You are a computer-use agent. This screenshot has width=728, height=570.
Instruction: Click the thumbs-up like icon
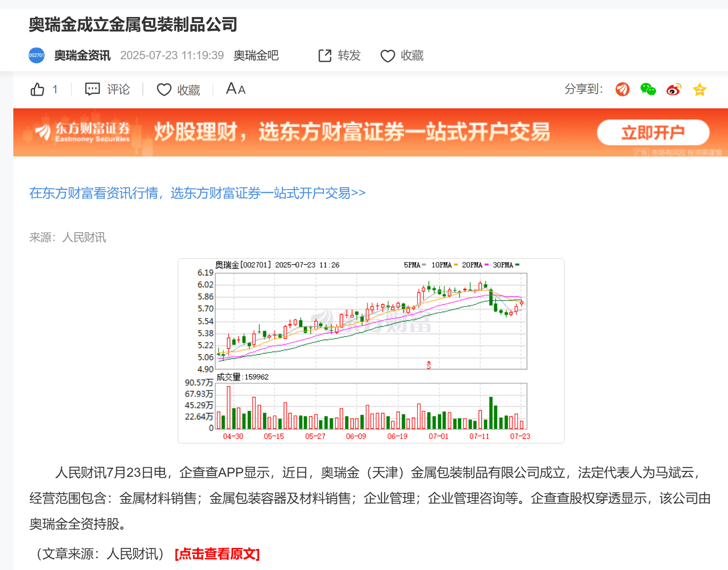point(37,89)
